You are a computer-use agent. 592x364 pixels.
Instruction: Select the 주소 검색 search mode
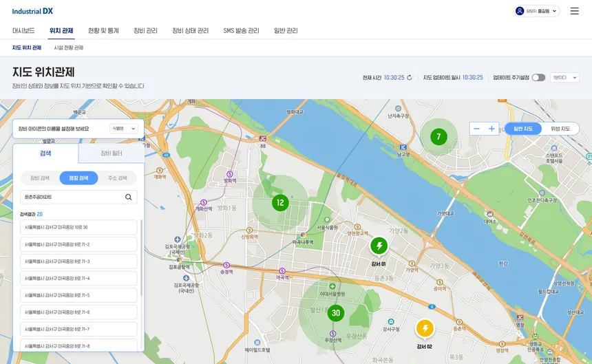click(x=118, y=178)
